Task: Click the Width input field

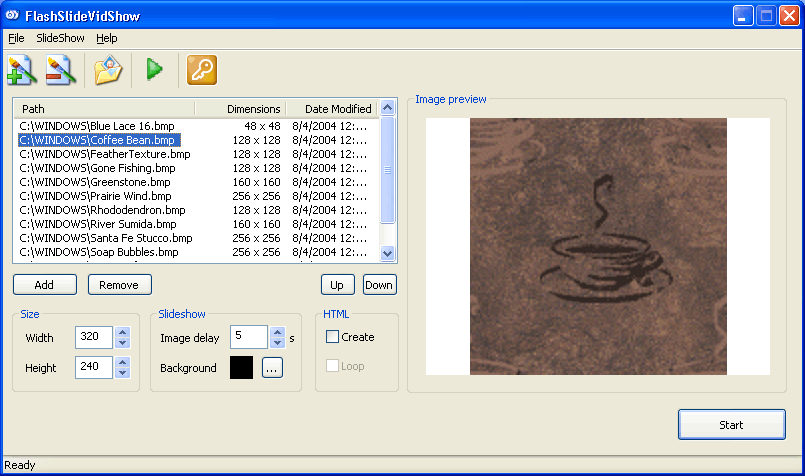Action: click(x=93, y=338)
